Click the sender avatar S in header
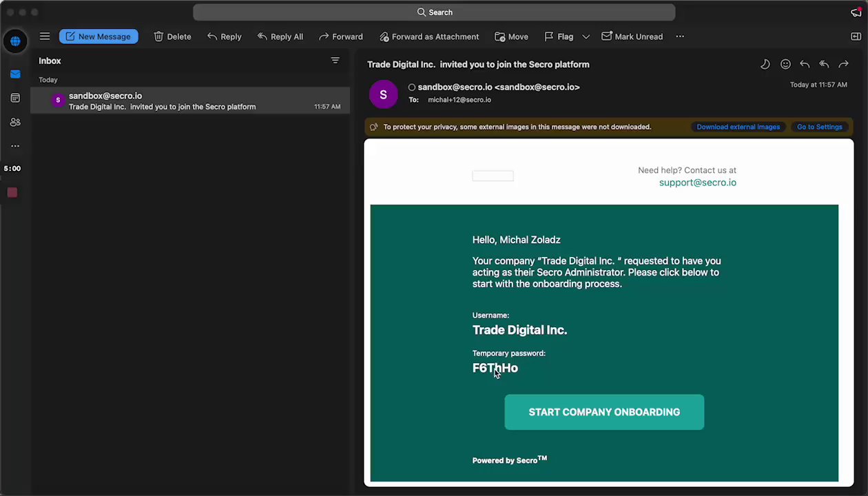 383,94
